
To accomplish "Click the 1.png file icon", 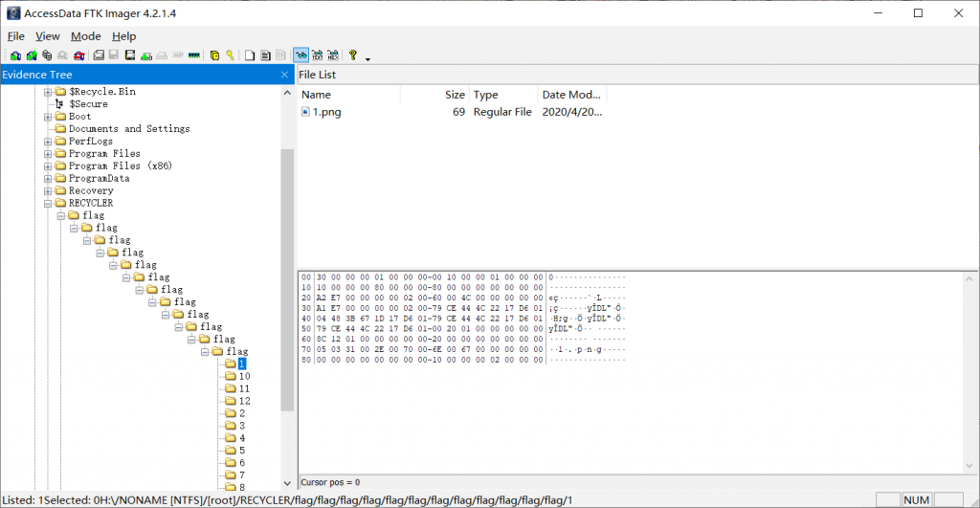I will (x=305, y=112).
